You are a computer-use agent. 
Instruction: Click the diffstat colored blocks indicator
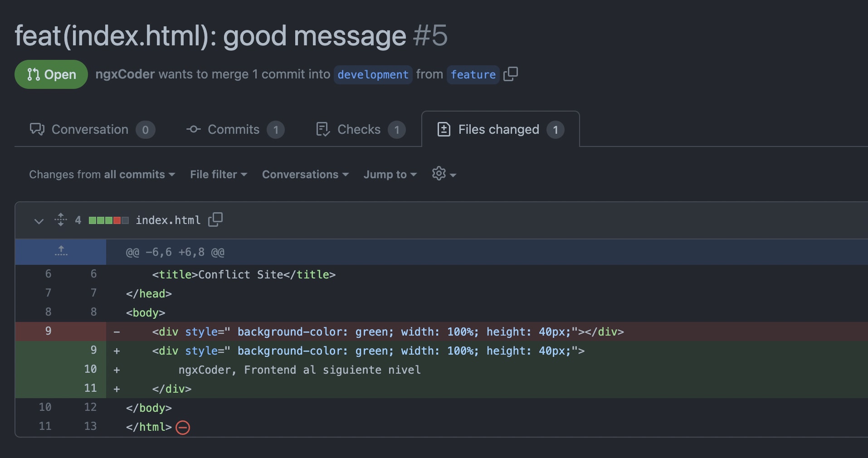109,220
